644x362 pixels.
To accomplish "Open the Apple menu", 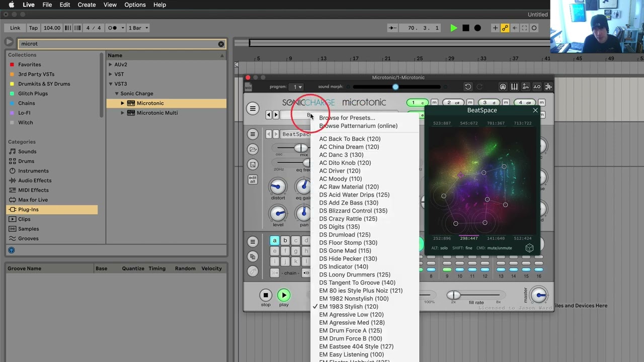I will click(11, 5).
